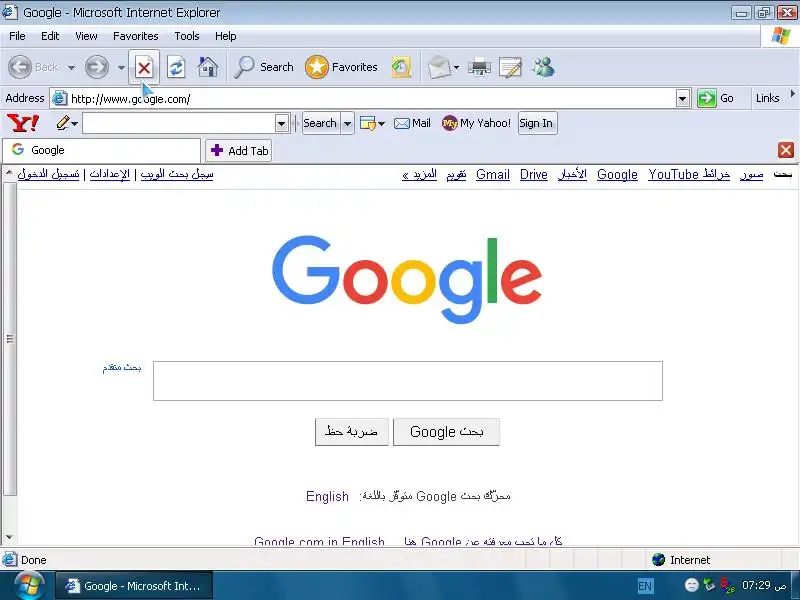Click the Yahoo toolbar bookmarks icon
This screenshot has width=800, height=600.
point(367,123)
